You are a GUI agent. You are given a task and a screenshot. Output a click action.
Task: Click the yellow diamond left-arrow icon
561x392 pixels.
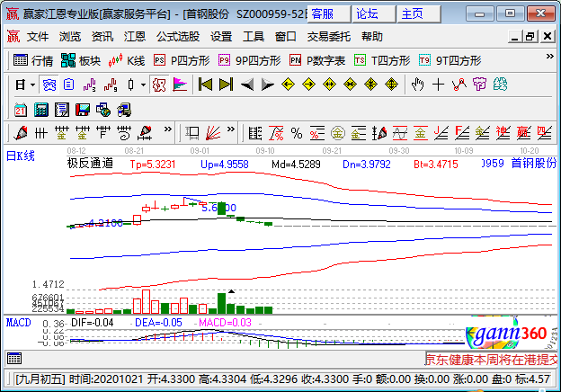(x=288, y=85)
